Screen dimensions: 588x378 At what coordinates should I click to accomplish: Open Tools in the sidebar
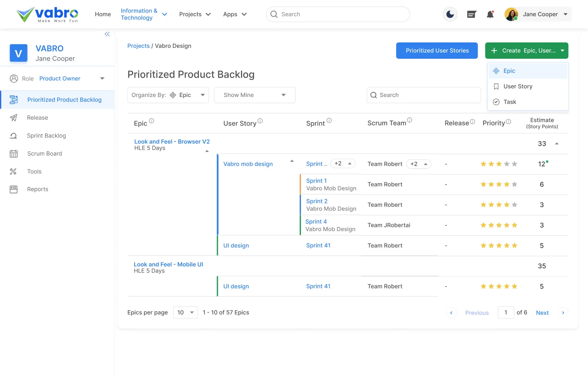tap(34, 172)
